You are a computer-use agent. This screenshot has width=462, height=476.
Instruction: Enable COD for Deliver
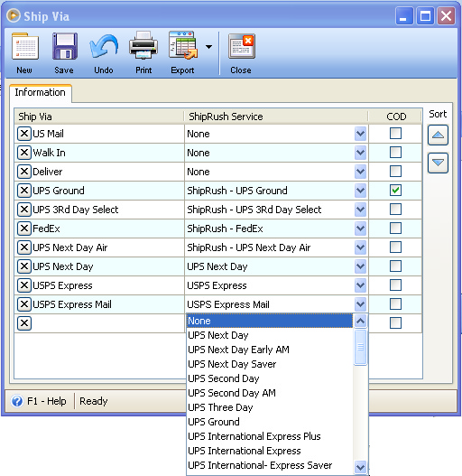pos(395,172)
